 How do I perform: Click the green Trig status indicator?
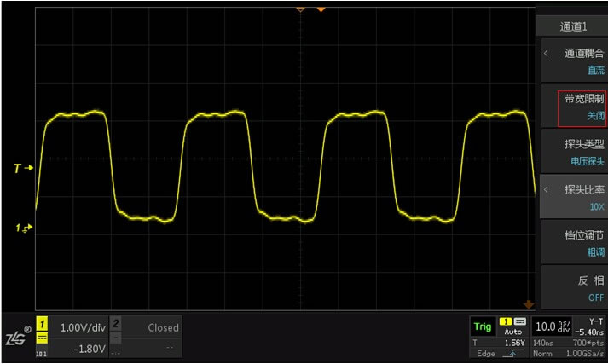(483, 326)
